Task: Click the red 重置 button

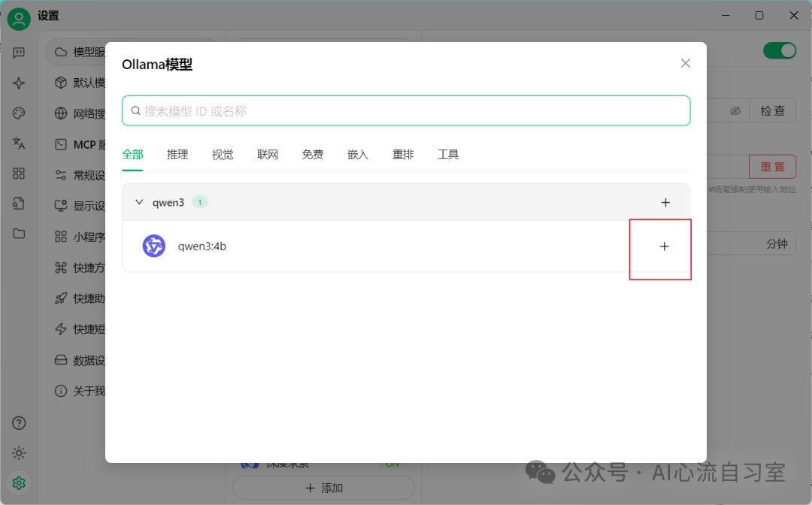Action: [x=773, y=167]
